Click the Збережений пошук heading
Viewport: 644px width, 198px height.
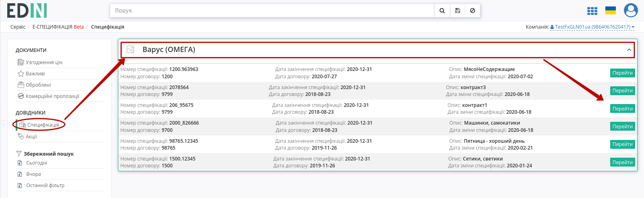coord(49,154)
